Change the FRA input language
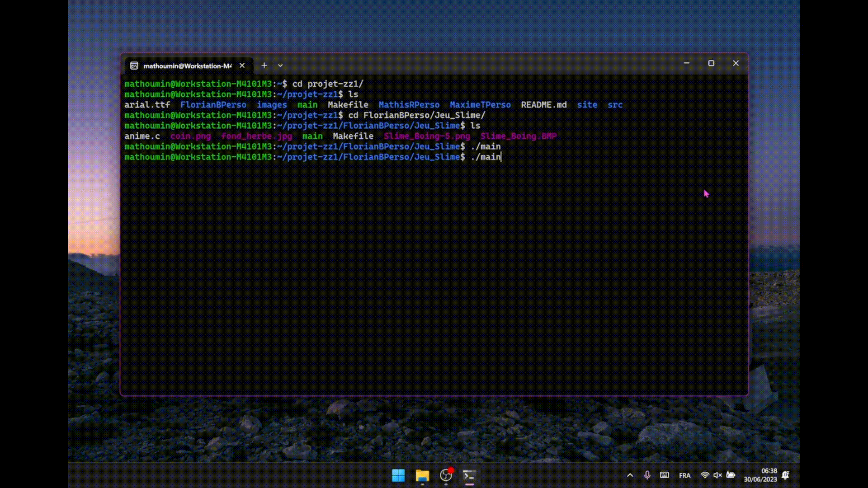 coord(684,476)
